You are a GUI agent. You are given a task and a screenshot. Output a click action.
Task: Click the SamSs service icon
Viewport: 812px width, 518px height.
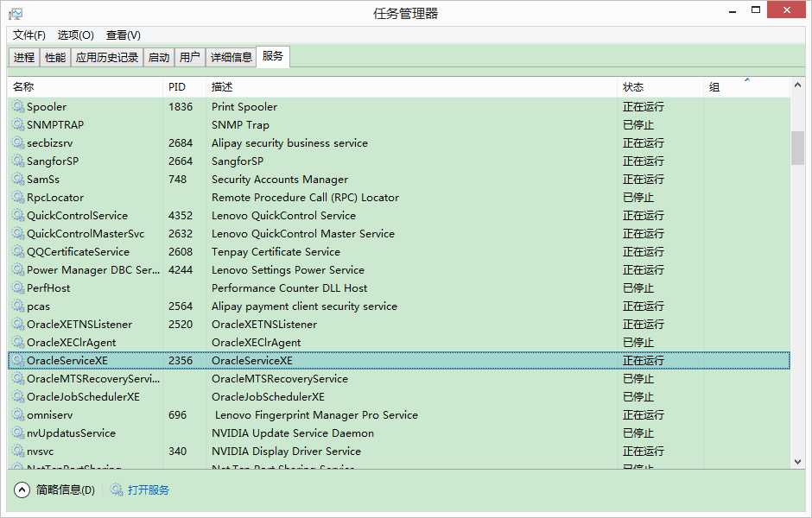click(x=19, y=179)
